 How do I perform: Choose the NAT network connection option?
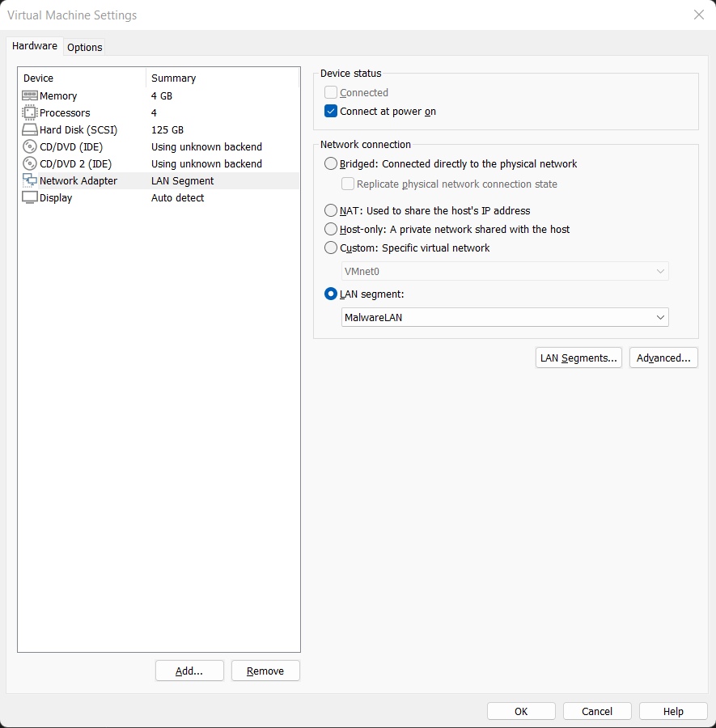(x=331, y=210)
